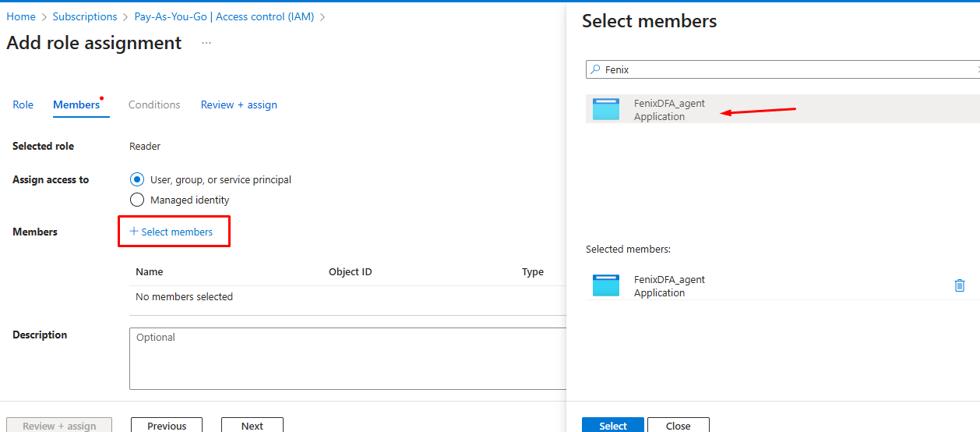Go back with the Previous button

point(167,425)
